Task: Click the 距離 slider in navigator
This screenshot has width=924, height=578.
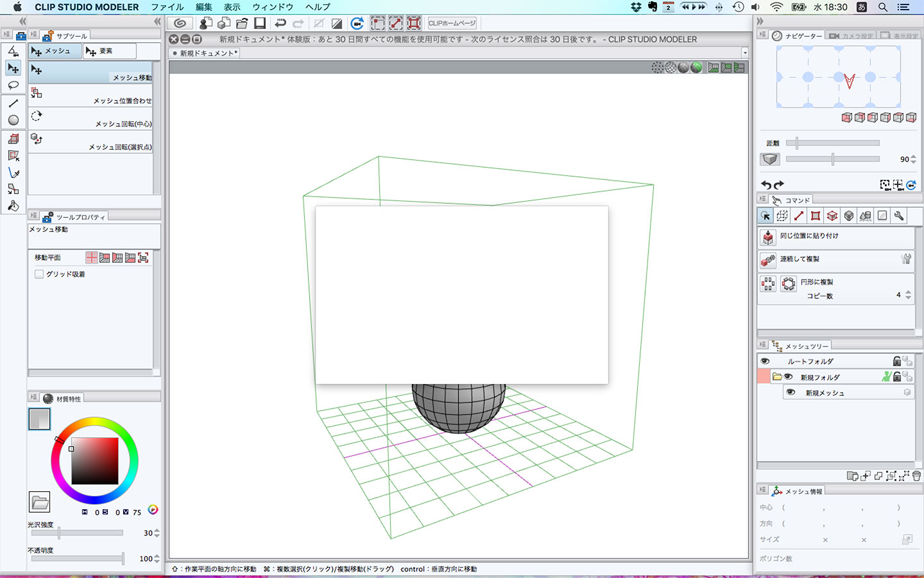Action: click(x=832, y=143)
